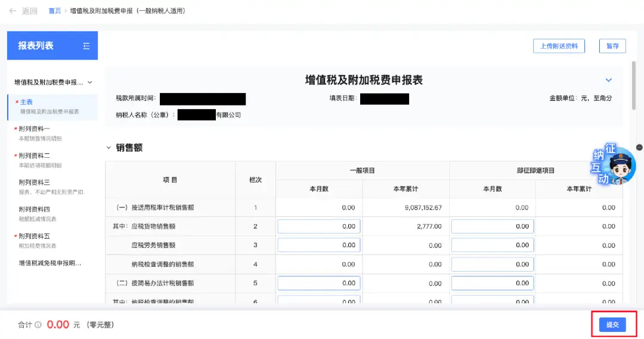
Task: Click the 返回 link
Action: pyautogui.click(x=29, y=11)
